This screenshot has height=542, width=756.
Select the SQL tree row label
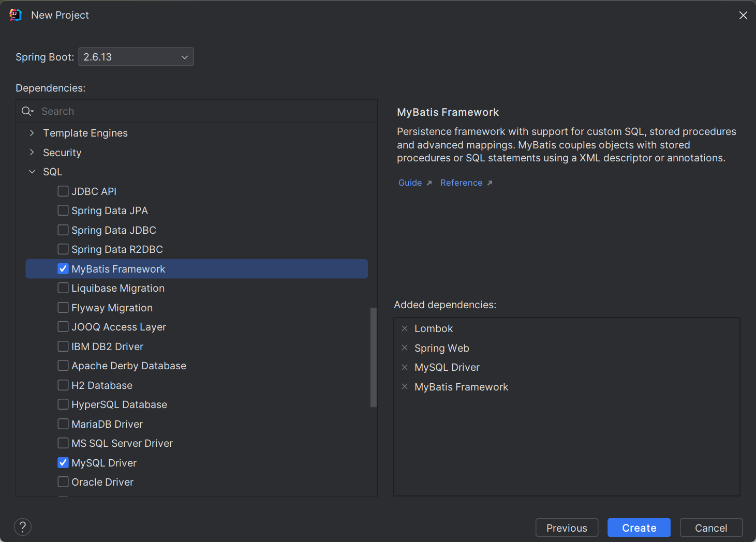pos(53,172)
